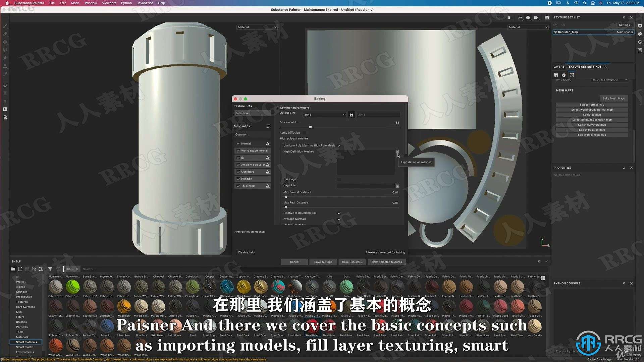Pause the viewport rendering
The image size is (644, 362).
[x=509, y=17]
